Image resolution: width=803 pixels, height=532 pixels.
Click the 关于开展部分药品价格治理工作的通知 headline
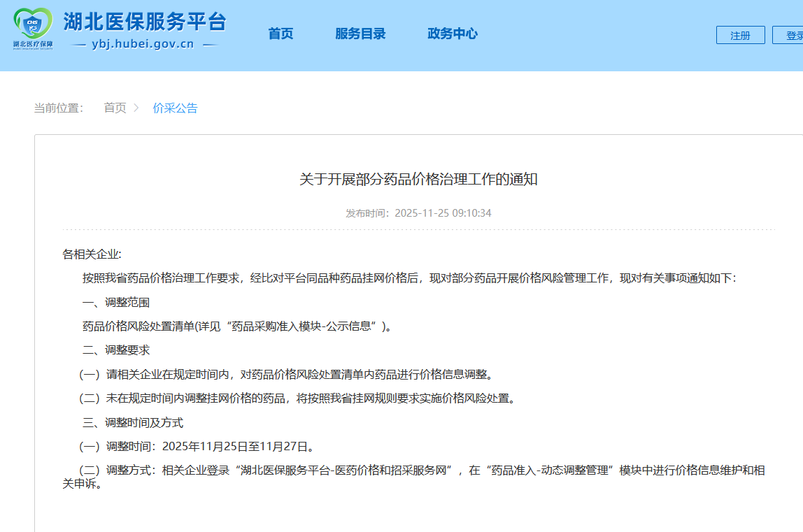point(418,179)
